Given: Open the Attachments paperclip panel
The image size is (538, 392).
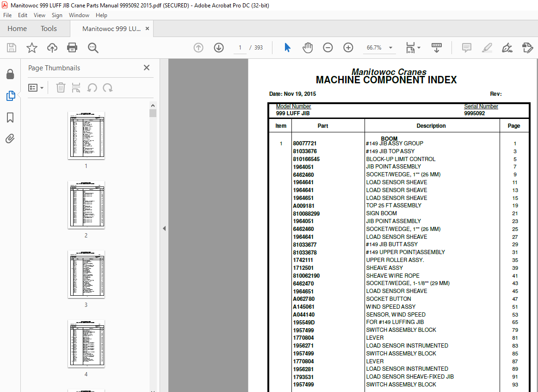Looking at the screenshot, I should [x=10, y=139].
